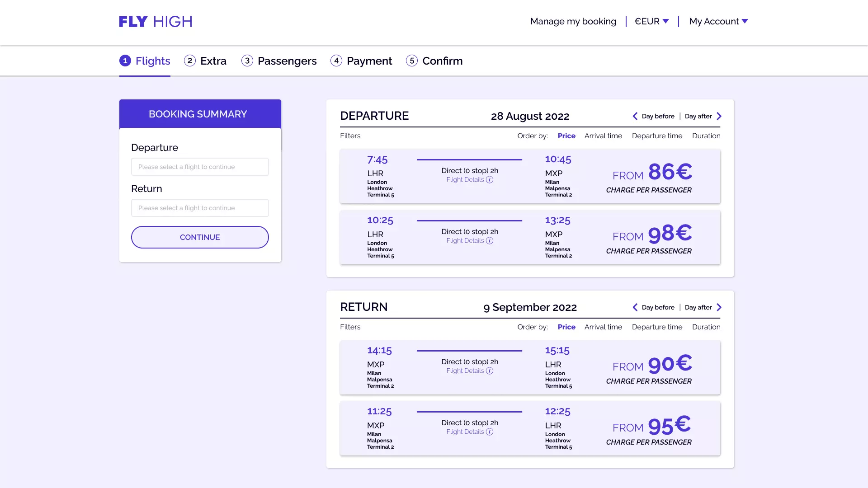The image size is (868, 488).
Task: Click the FLY HIGH logo
Action: [x=156, y=21]
